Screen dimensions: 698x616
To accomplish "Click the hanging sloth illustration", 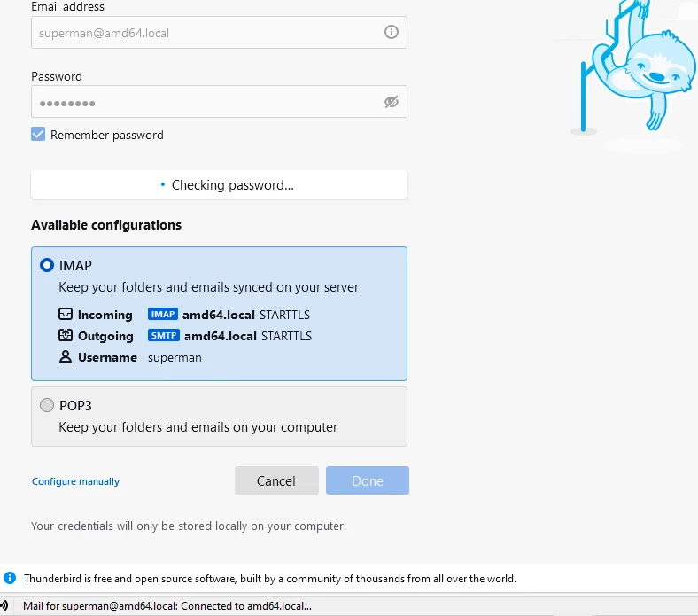I will [x=646, y=71].
